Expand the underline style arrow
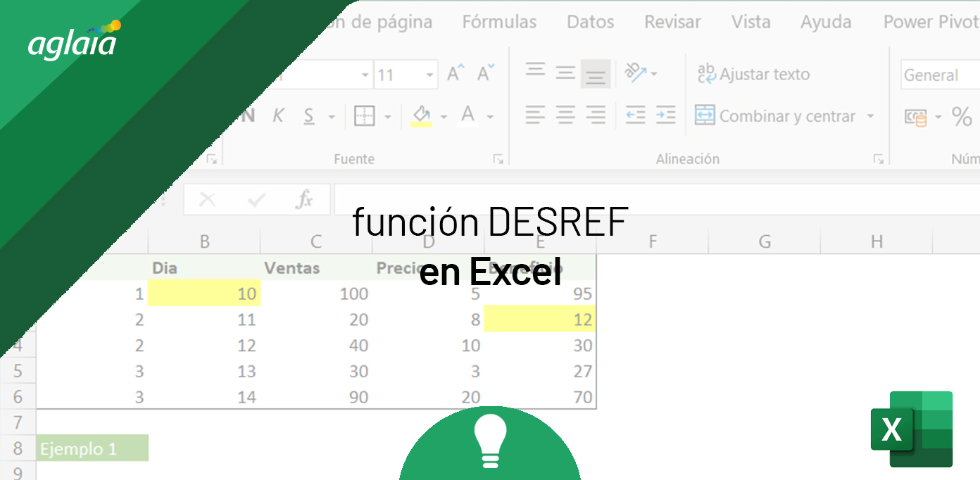This screenshot has width=980, height=480. 332,117
